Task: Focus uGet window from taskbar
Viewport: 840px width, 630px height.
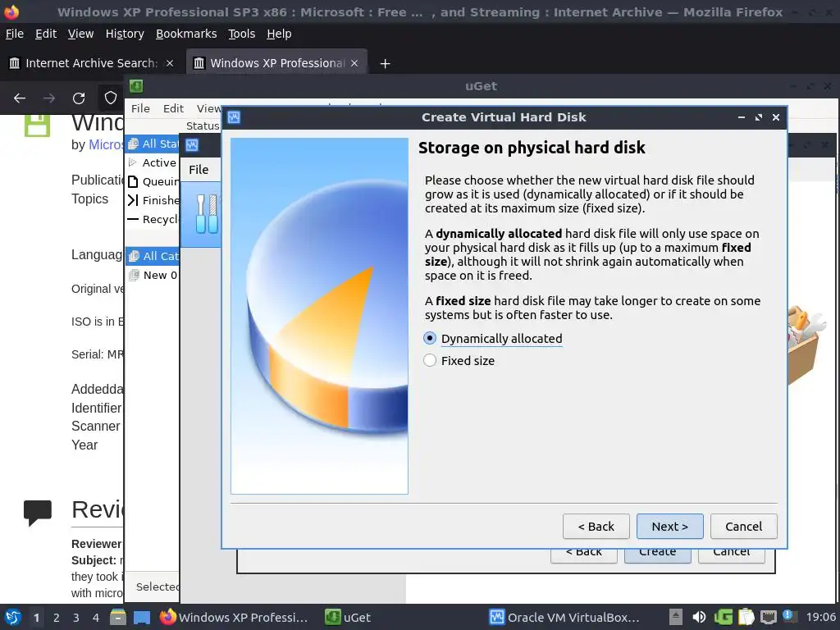Action: click(x=348, y=618)
